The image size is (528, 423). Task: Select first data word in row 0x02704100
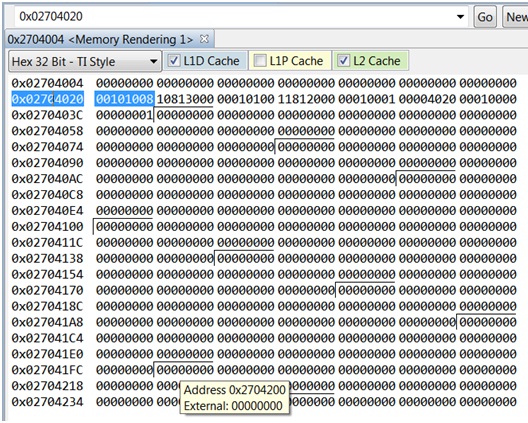coord(125,226)
